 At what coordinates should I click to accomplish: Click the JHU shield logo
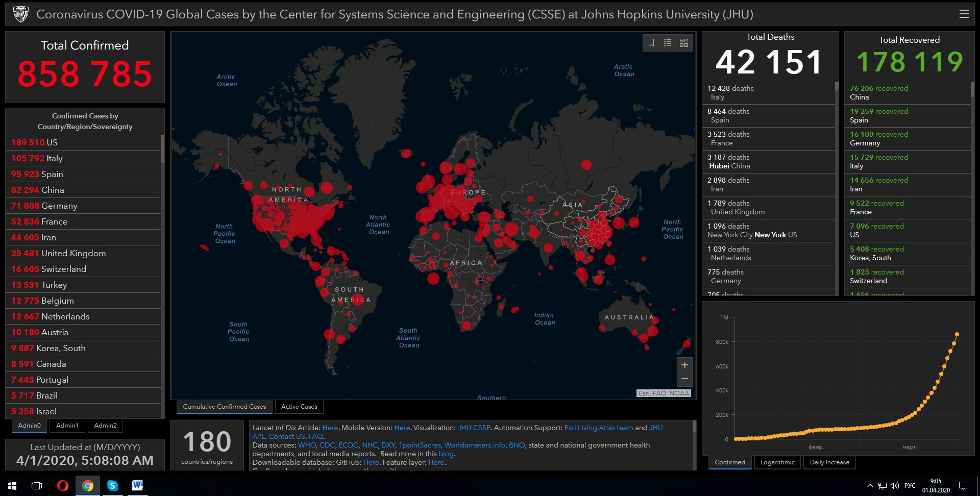pos(20,14)
